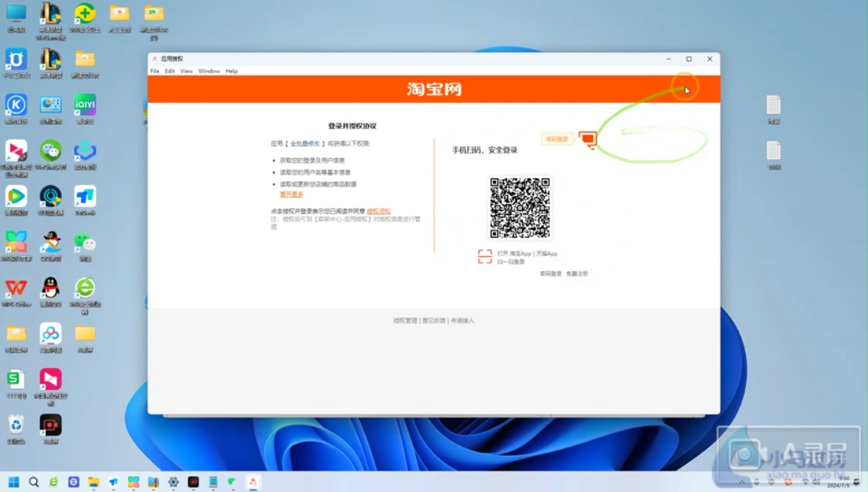
Task: Open the 授权须知 agreement link
Action: (x=378, y=211)
